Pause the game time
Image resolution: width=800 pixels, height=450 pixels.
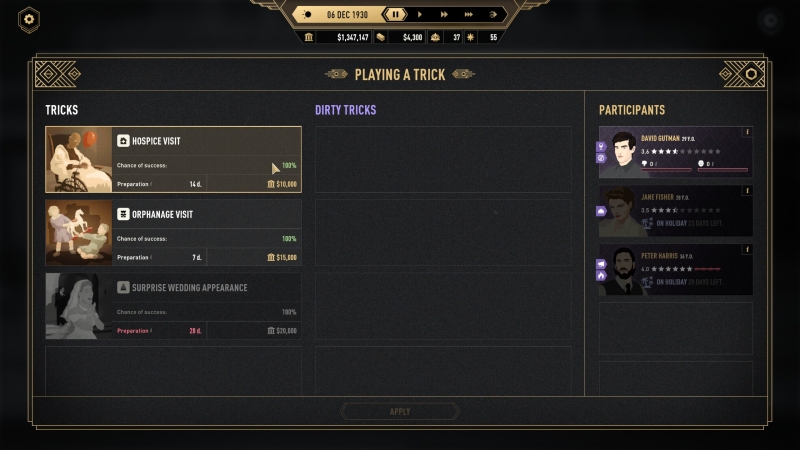[x=396, y=14]
